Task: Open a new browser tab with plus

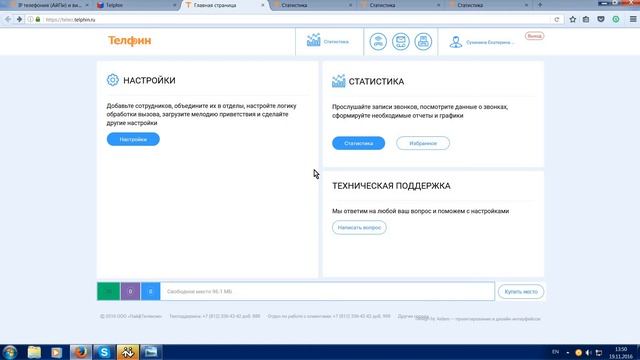Action: pyautogui.click(x=540, y=5)
